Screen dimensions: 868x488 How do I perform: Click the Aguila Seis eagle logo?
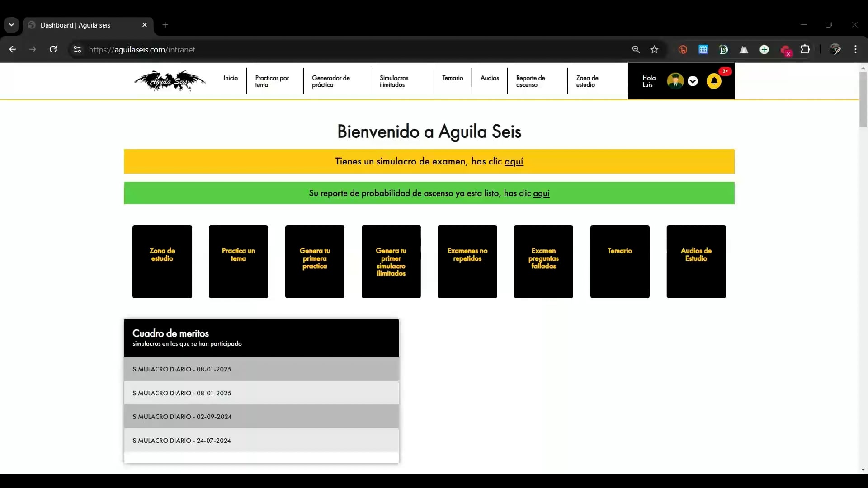pyautogui.click(x=170, y=81)
